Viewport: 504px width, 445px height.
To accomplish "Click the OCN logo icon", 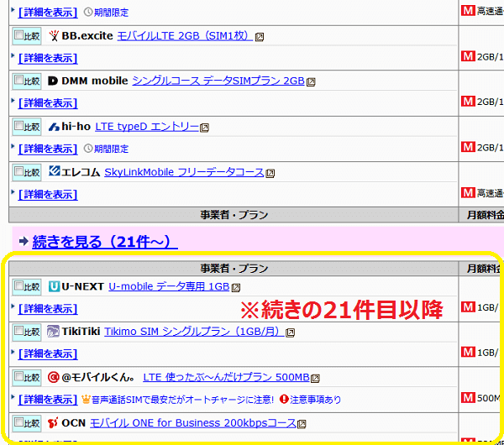I will [53, 423].
